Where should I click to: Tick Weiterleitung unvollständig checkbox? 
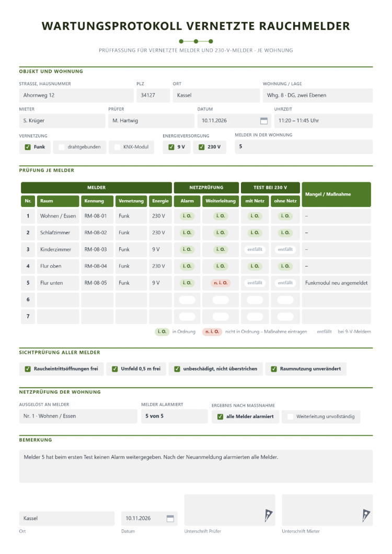point(290,417)
